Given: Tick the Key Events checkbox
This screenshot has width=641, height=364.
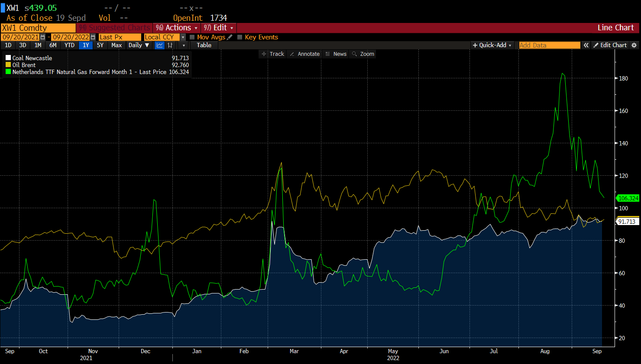Looking at the screenshot, I should click(240, 37).
